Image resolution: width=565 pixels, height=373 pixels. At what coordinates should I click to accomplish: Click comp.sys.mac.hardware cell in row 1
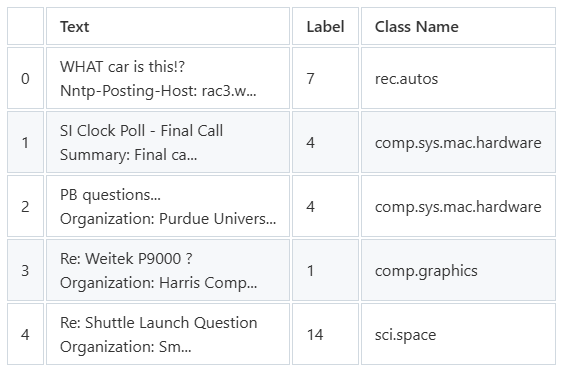pos(458,142)
